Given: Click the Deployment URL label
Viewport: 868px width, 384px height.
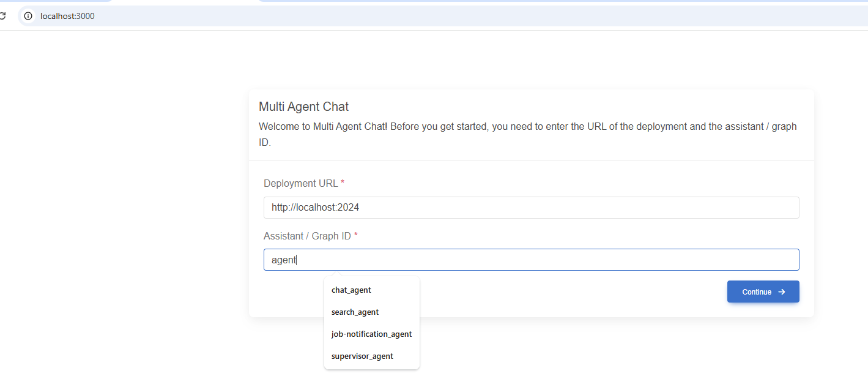Looking at the screenshot, I should point(300,183).
